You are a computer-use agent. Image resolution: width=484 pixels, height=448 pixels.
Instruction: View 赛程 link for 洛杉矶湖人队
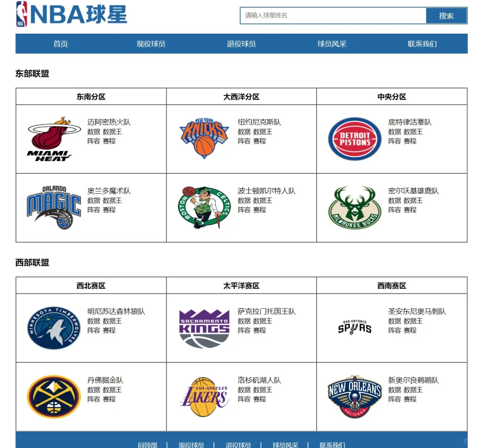click(x=260, y=399)
